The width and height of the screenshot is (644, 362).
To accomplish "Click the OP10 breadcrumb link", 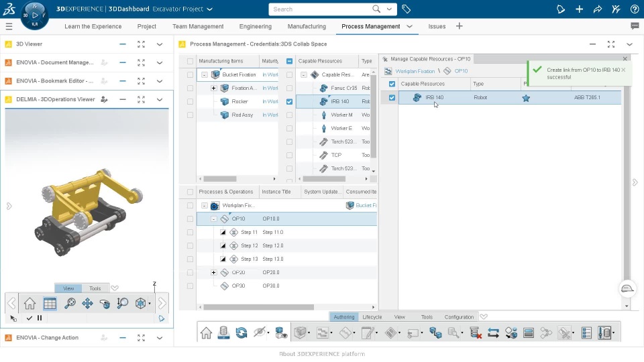I will click(462, 71).
